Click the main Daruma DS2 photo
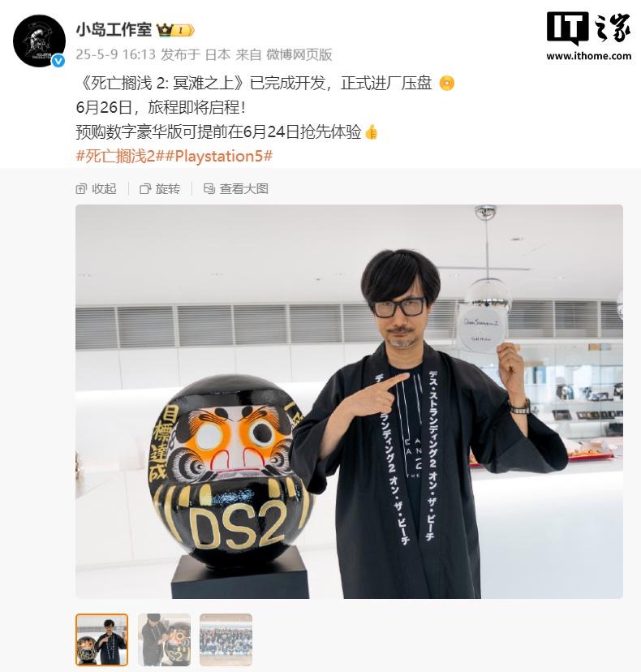641x672 pixels. pos(349,402)
